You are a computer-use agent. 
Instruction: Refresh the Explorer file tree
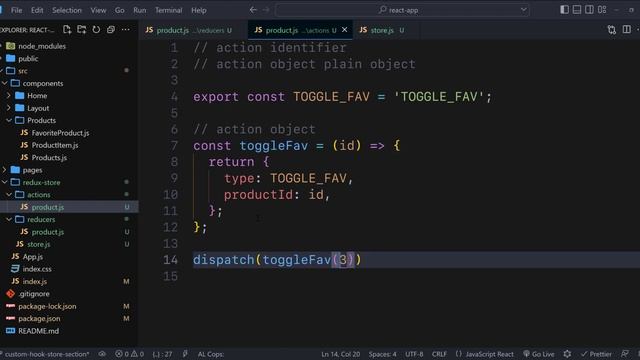tap(96, 29)
